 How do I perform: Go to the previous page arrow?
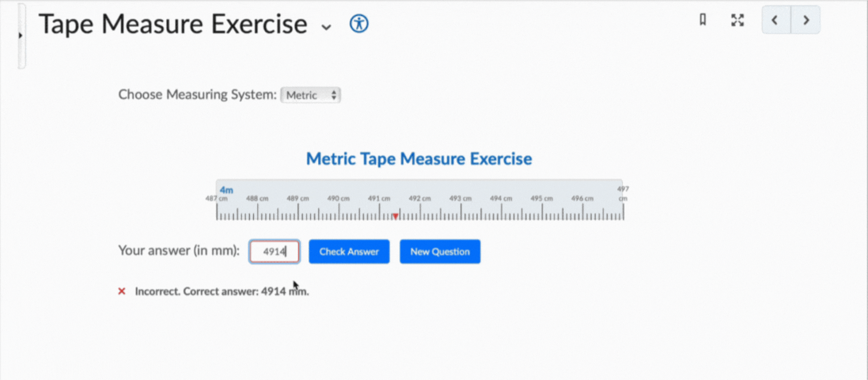[x=775, y=20]
